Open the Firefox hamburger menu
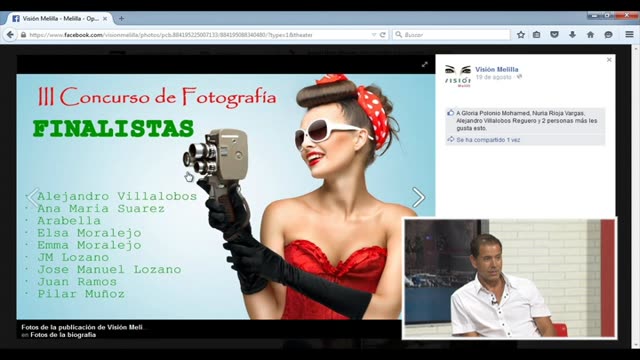 (629, 35)
